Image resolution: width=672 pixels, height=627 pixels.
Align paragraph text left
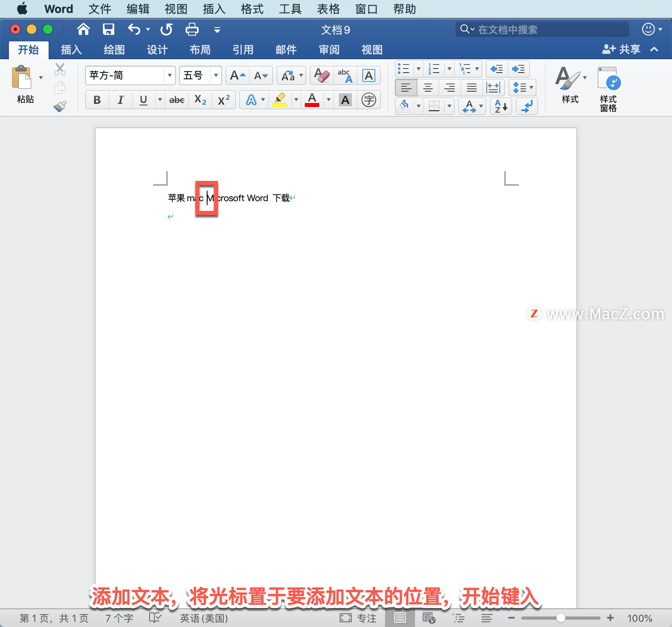(x=406, y=88)
